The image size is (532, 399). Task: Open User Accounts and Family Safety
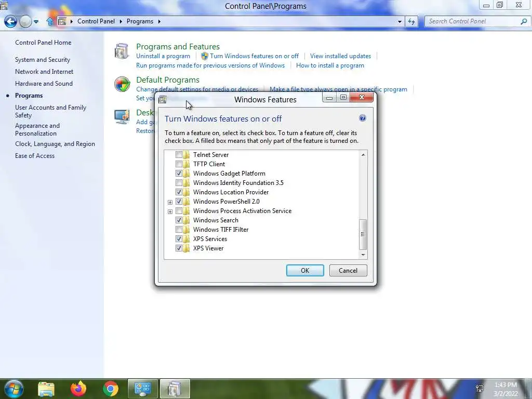pos(50,111)
